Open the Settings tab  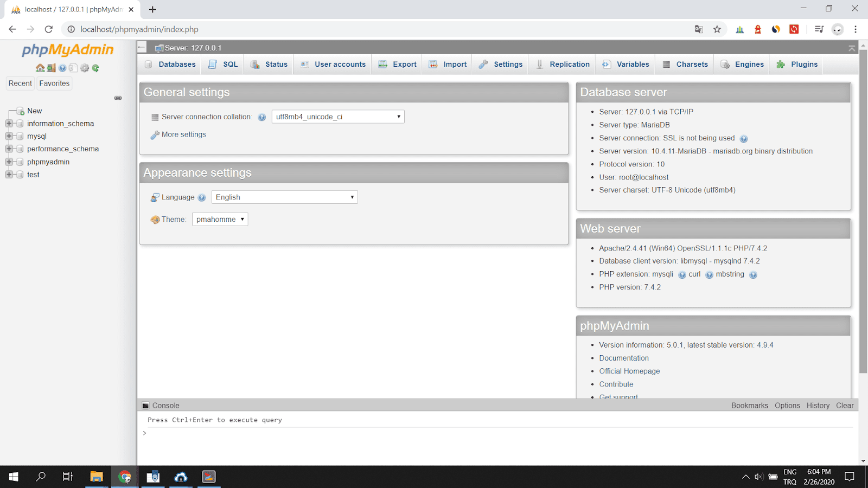point(501,65)
